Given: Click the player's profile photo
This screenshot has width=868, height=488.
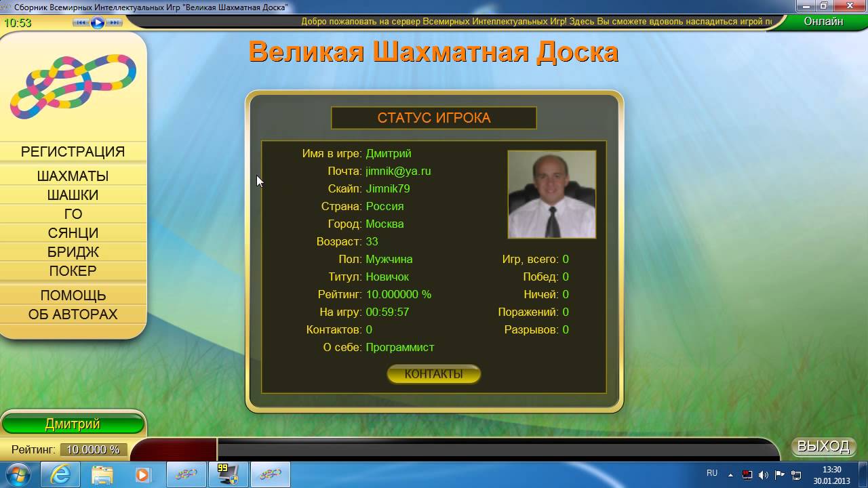Looking at the screenshot, I should tap(552, 195).
